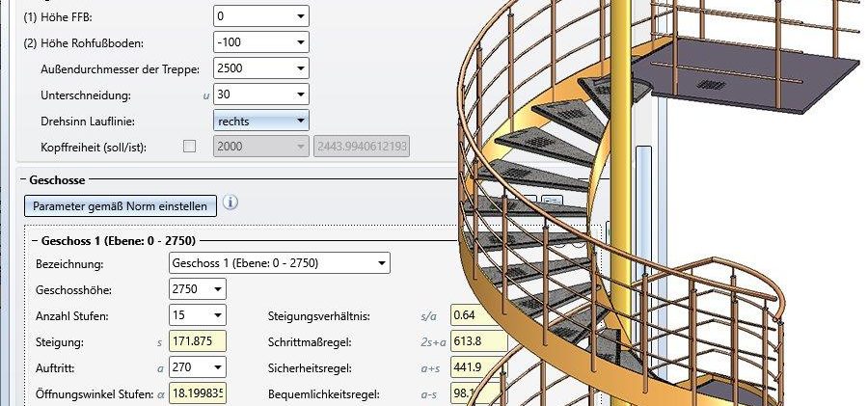Expand the Anzahl Stufen dropdown

tap(219, 315)
